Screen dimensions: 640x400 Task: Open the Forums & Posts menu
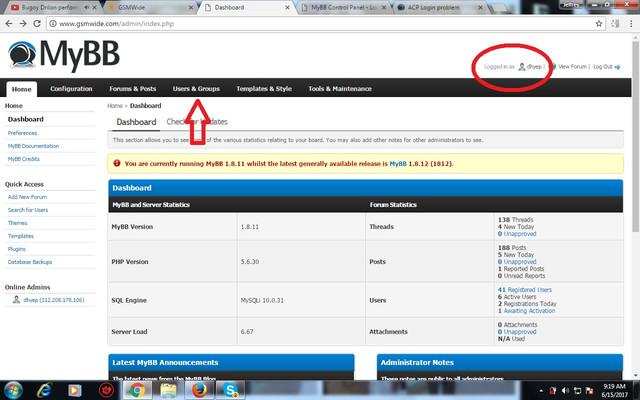pyautogui.click(x=133, y=89)
